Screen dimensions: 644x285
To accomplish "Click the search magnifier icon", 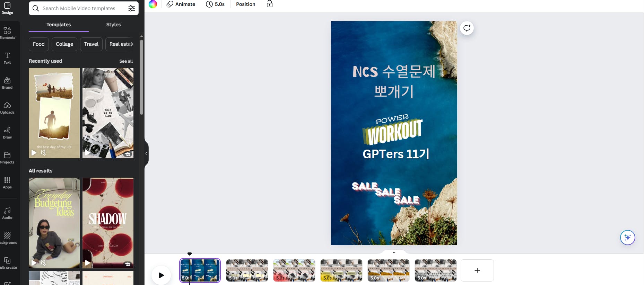I will pos(36,8).
